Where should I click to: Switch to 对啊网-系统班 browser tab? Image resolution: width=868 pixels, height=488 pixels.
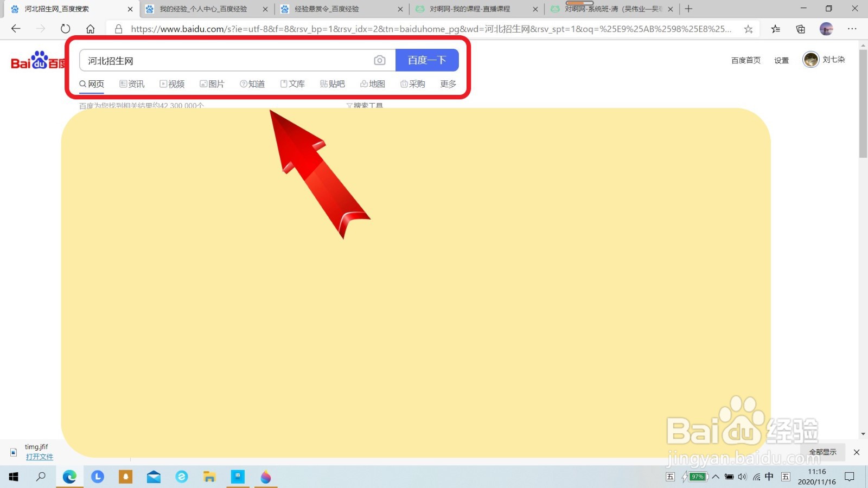click(613, 9)
